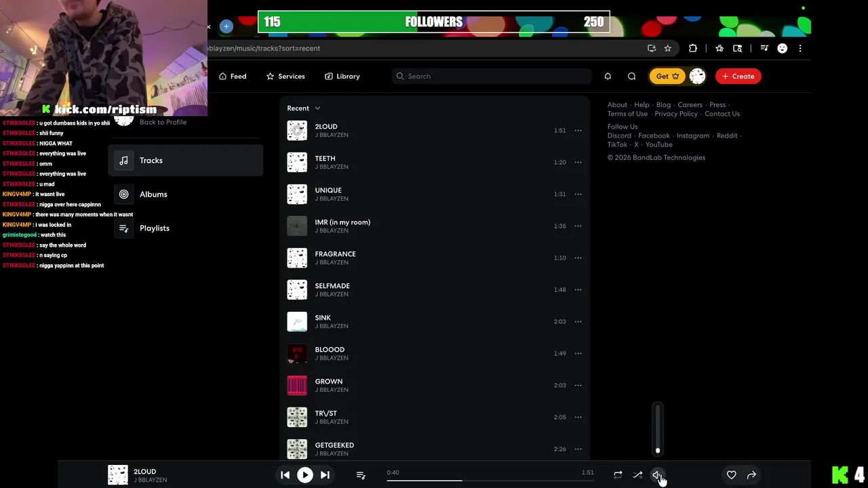
Task: Open the SINK track cover thumbnail
Action: [297, 321]
